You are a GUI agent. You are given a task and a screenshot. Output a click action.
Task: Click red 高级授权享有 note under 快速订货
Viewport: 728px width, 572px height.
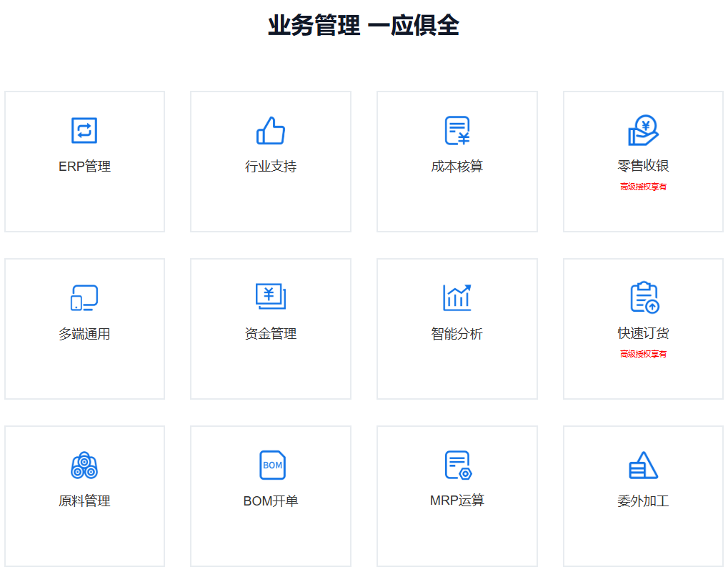point(643,354)
